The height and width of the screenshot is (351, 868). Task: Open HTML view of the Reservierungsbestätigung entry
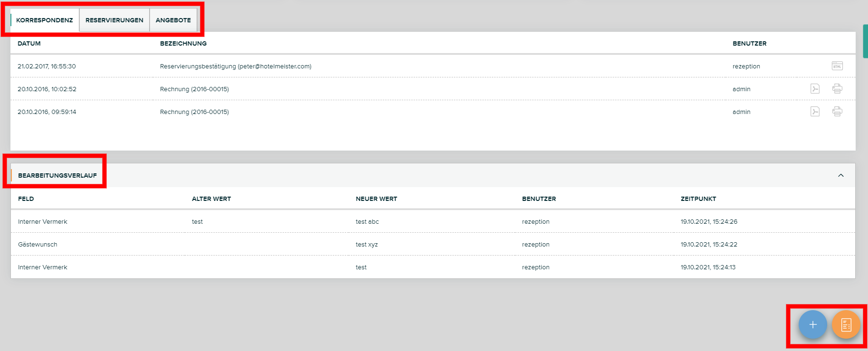coord(837,66)
